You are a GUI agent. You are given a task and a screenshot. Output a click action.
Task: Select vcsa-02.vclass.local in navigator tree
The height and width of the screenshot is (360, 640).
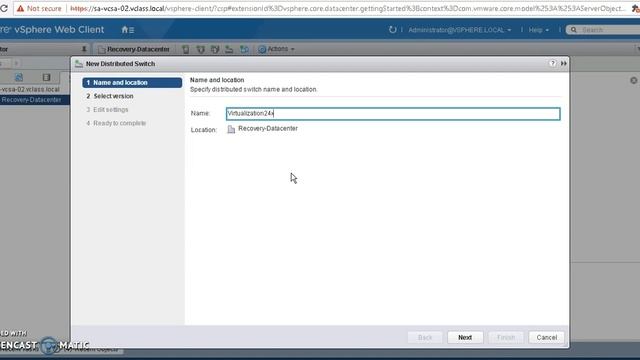click(31, 89)
